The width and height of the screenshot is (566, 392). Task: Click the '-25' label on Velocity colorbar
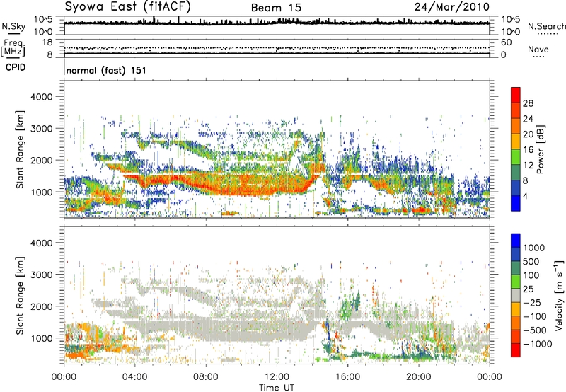[532, 302]
